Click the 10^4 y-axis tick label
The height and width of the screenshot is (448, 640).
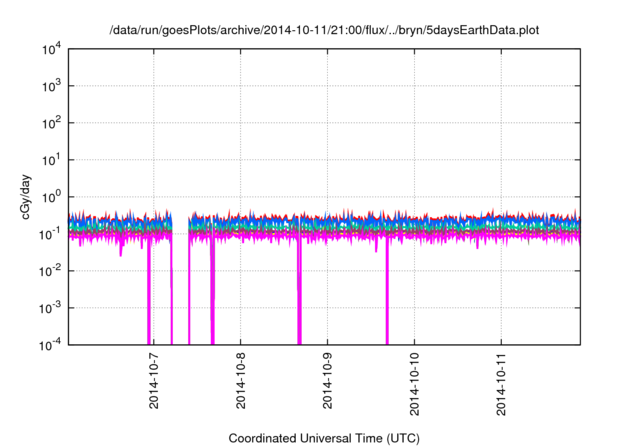click(x=51, y=50)
